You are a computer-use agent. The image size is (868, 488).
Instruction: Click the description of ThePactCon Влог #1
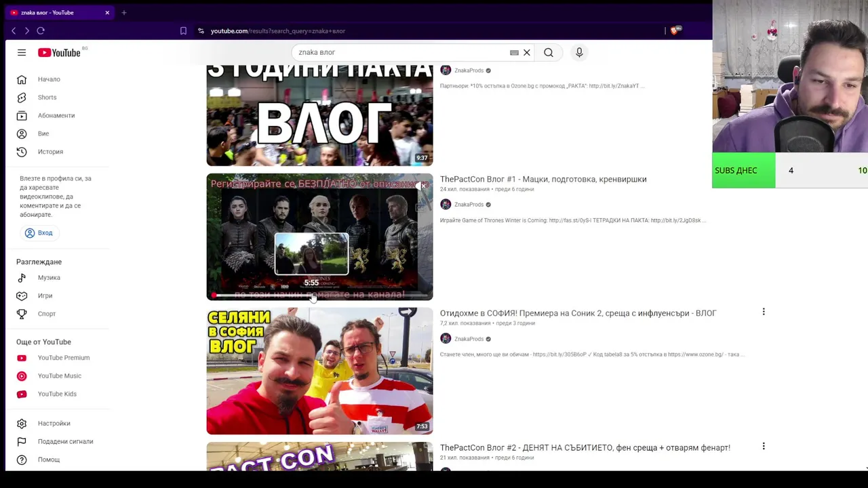pyautogui.click(x=574, y=220)
